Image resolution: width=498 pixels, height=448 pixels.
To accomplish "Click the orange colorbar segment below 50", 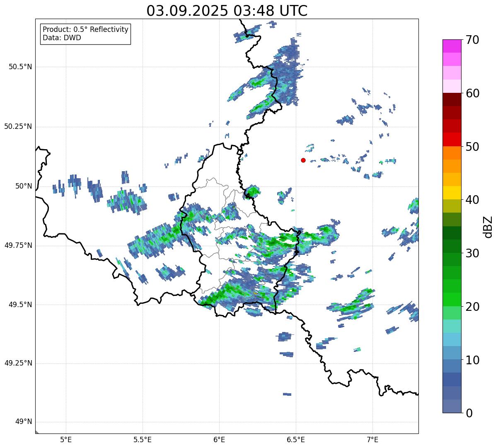I will coord(452,153).
